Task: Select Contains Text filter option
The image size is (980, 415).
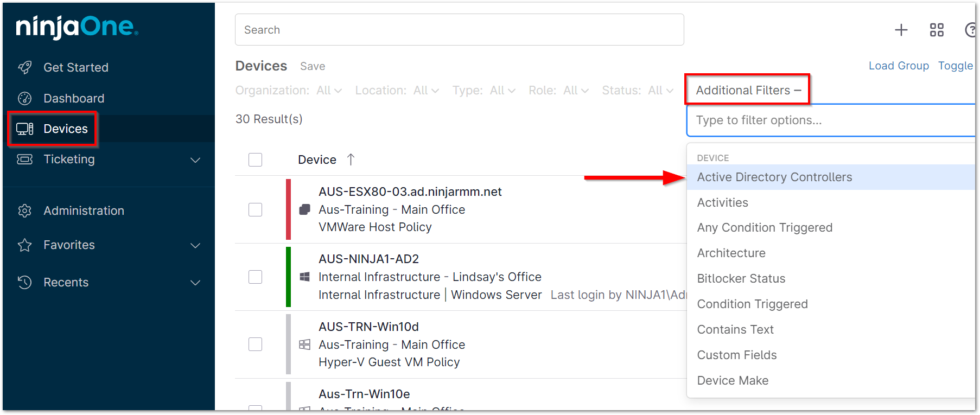Action: coord(830,330)
